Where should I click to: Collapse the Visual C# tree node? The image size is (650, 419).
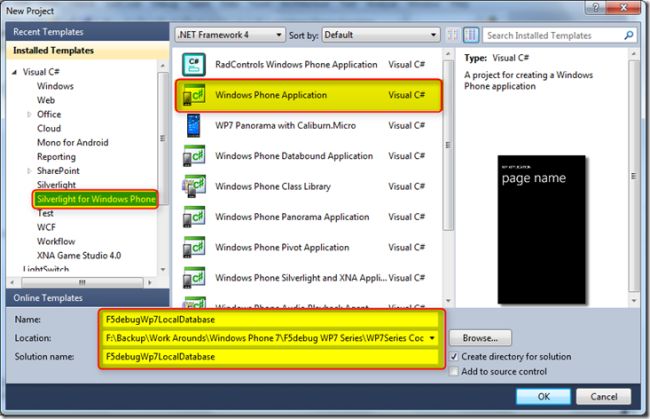(x=15, y=72)
